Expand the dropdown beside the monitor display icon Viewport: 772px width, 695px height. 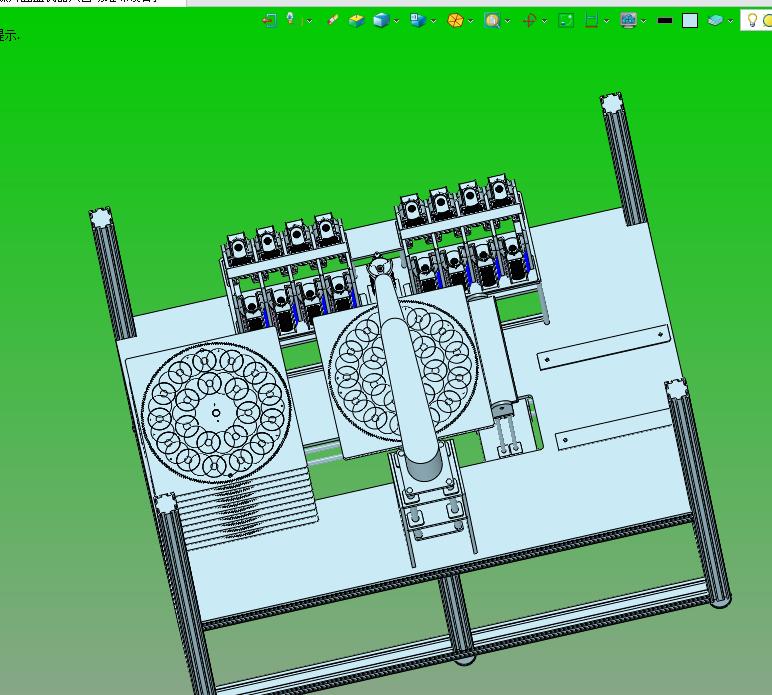pos(643,21)
